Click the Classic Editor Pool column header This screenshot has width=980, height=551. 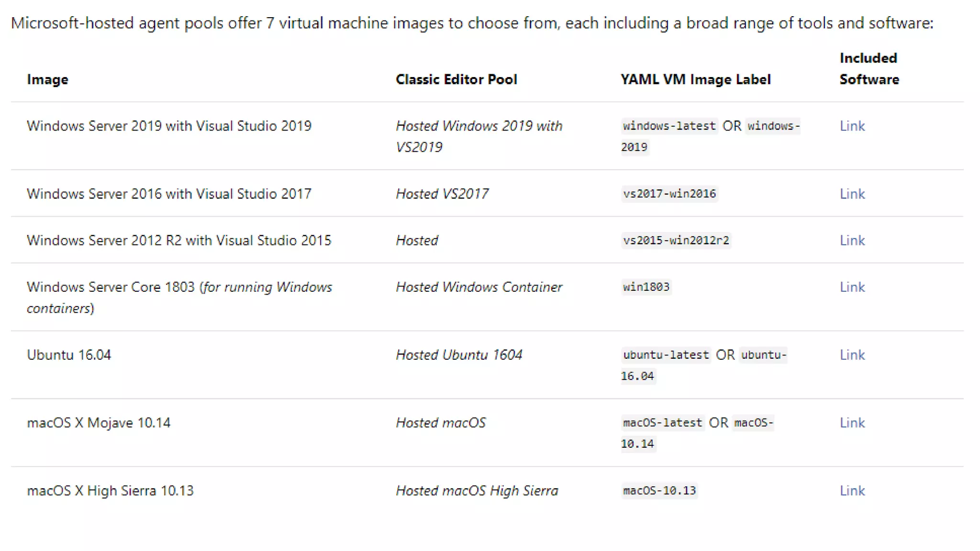coord(456,79)
